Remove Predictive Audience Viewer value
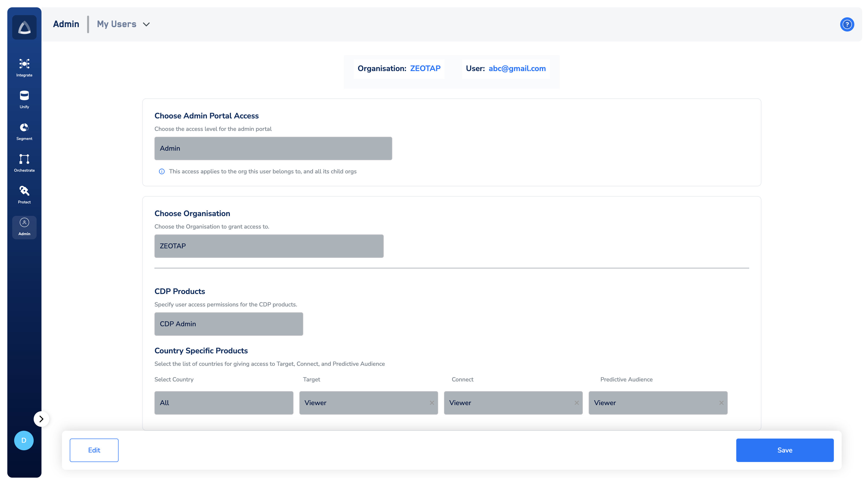Viewport: 868px width, 483px height. point(721,403)
